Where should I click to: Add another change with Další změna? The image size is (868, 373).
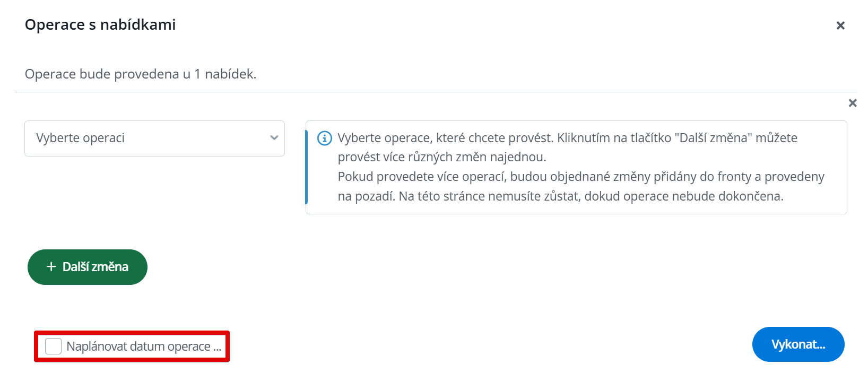[x=88, y=267]
